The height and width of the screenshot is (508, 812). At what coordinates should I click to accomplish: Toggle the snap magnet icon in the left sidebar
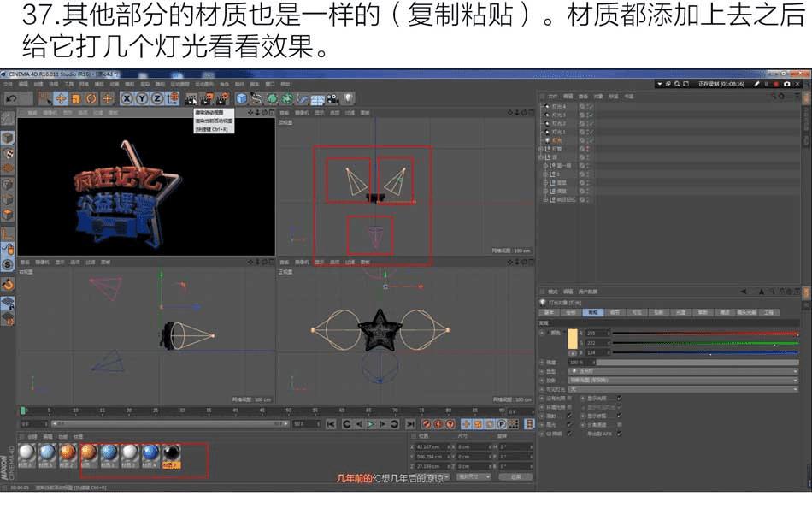click(x=7, y=284)
